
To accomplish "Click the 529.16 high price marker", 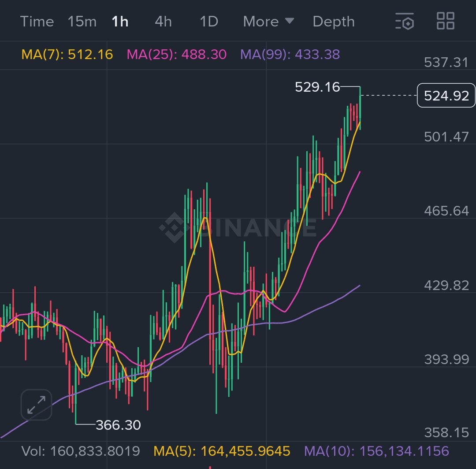I will [x=317, y=87].
